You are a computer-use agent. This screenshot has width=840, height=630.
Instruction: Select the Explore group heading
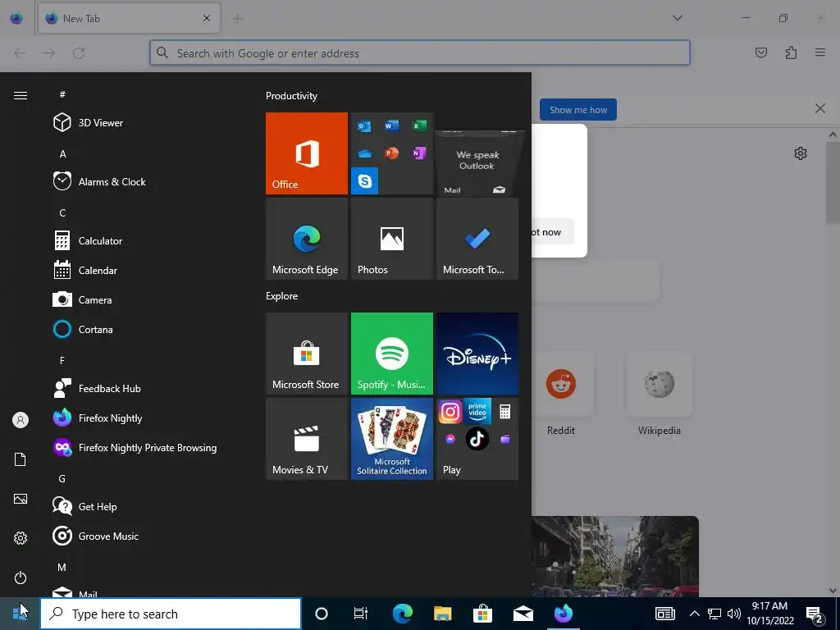282,295
